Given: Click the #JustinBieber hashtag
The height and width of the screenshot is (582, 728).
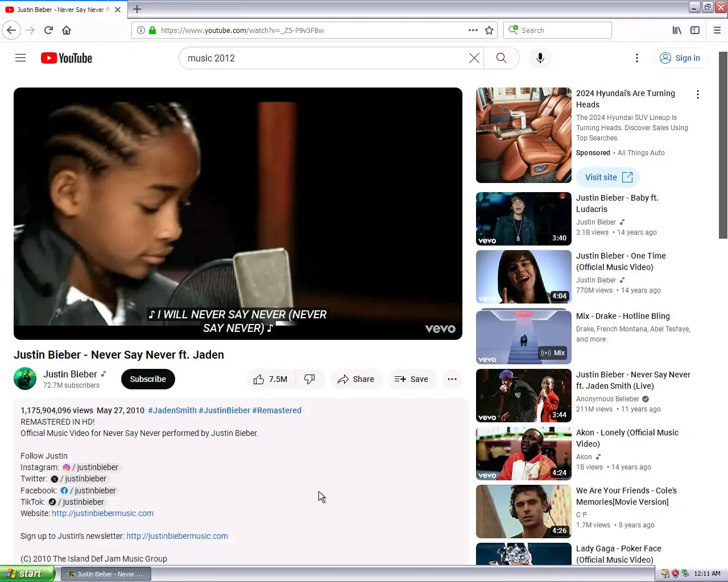Looking at the screenshot, I should click(224, 410).
